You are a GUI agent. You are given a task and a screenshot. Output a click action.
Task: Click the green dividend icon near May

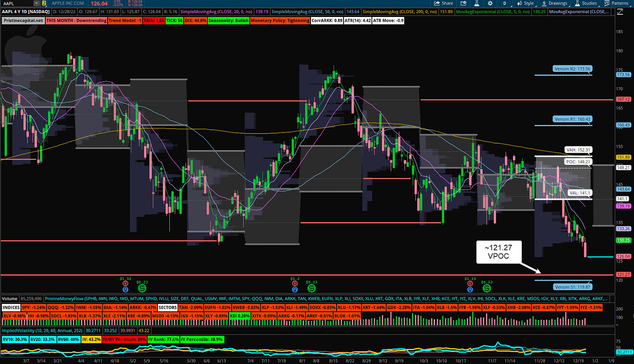[142, 288]
